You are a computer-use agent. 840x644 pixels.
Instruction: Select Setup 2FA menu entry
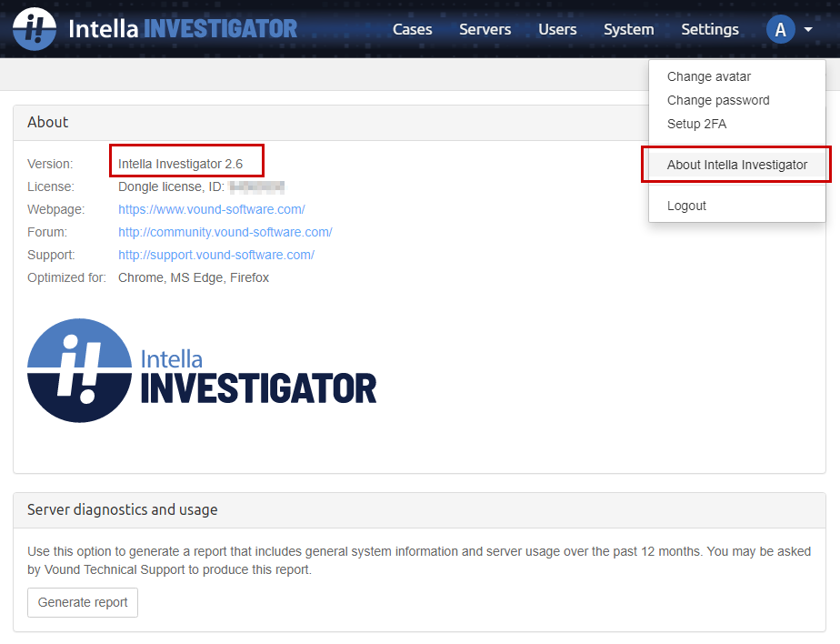[x=696, y=124]
